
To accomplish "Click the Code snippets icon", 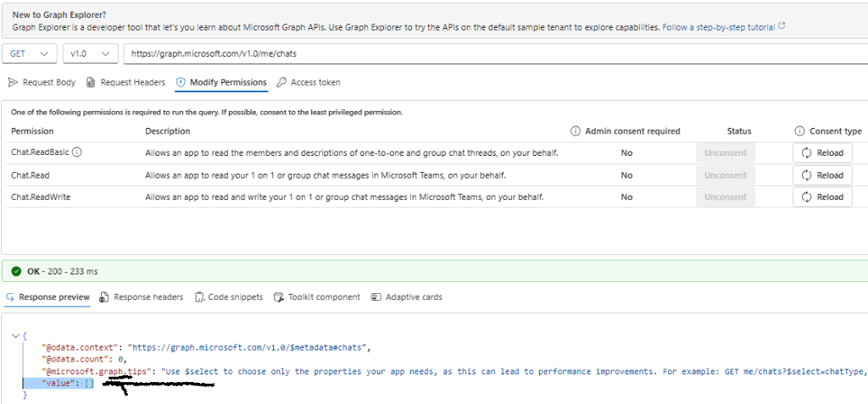I will coord(200,297).
